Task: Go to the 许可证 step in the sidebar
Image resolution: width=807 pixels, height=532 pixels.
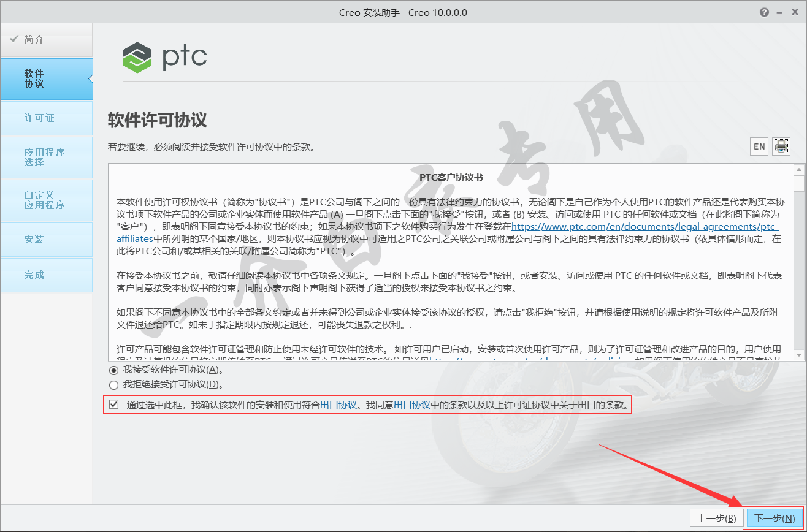Action: click(x=46, y=118)
